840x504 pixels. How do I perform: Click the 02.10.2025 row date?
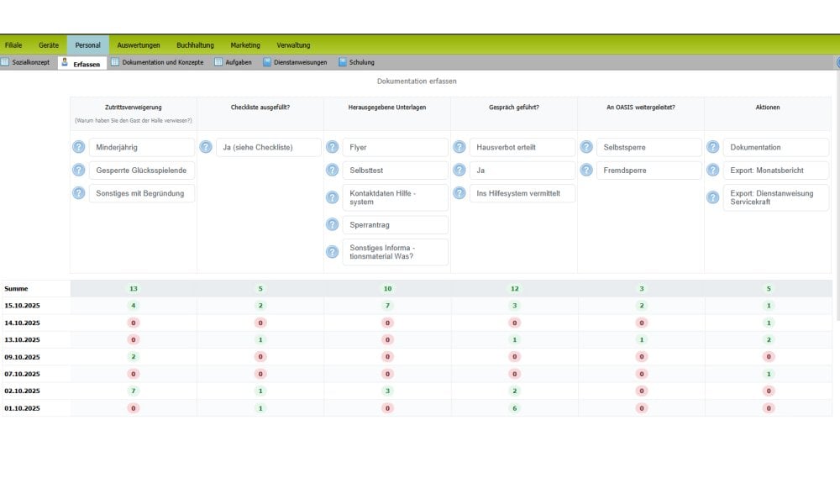(x=22, y=391)
